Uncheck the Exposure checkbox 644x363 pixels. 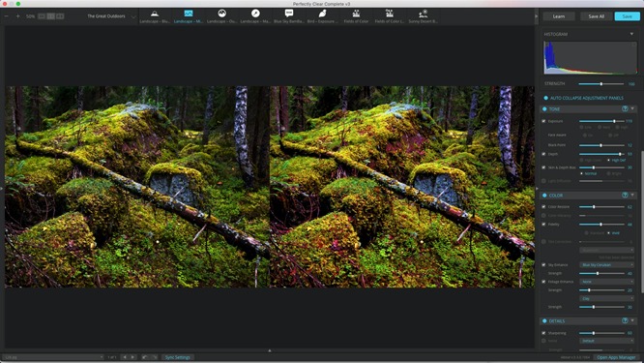543,121
